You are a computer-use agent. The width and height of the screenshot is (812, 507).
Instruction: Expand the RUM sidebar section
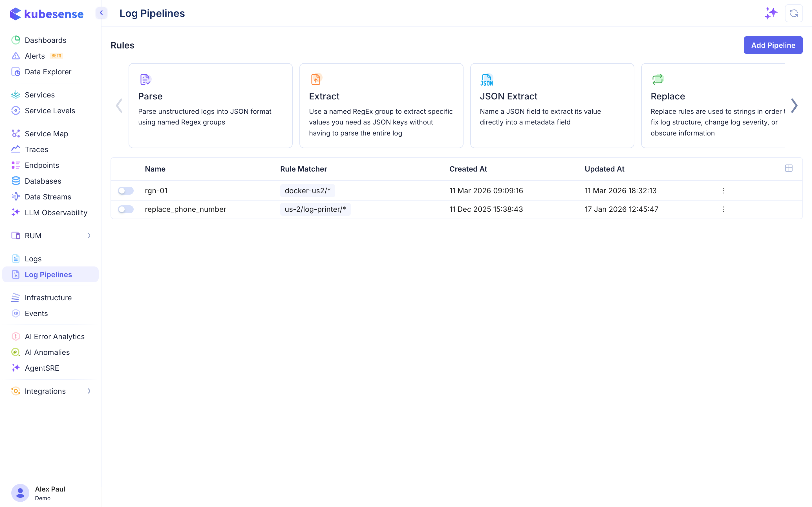pos(89,236)
